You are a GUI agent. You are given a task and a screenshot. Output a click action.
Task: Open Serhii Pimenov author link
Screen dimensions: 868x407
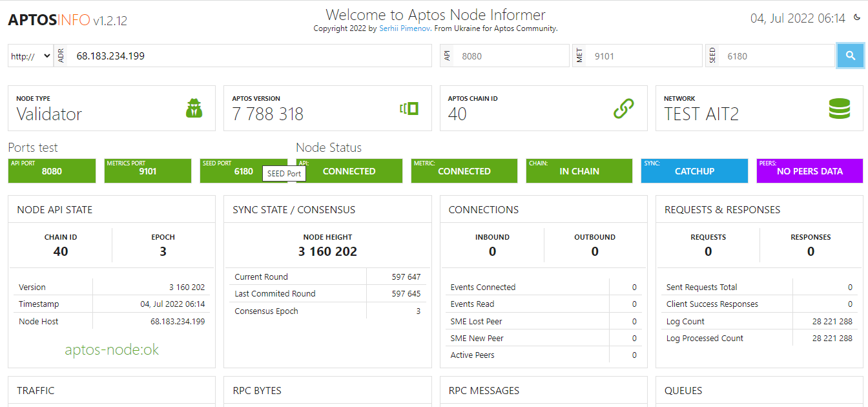point(406,28)
